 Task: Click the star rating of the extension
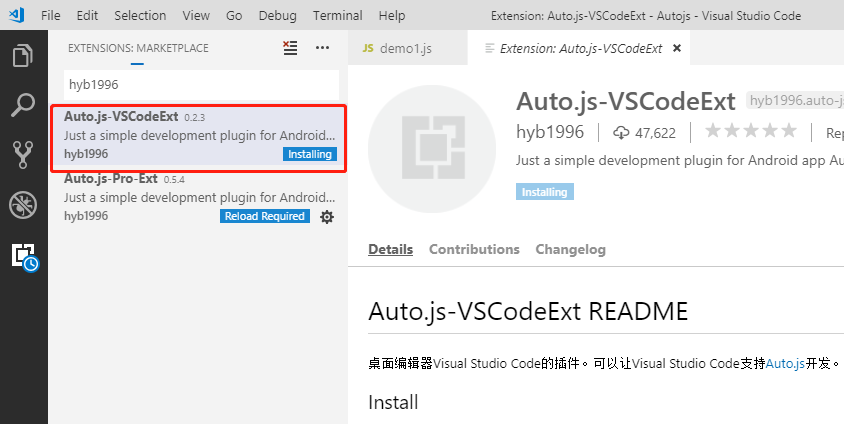751,131
